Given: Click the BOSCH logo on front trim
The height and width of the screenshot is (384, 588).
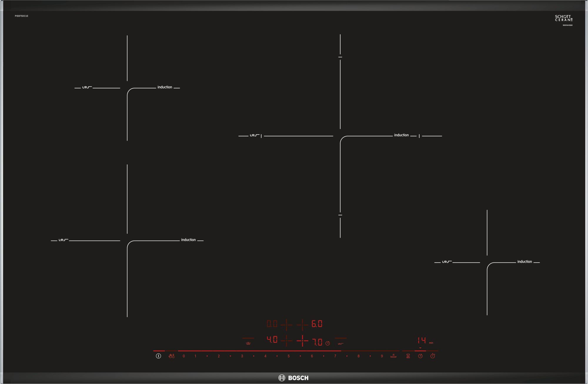Looking at the screenshot, I should point(293,378).
